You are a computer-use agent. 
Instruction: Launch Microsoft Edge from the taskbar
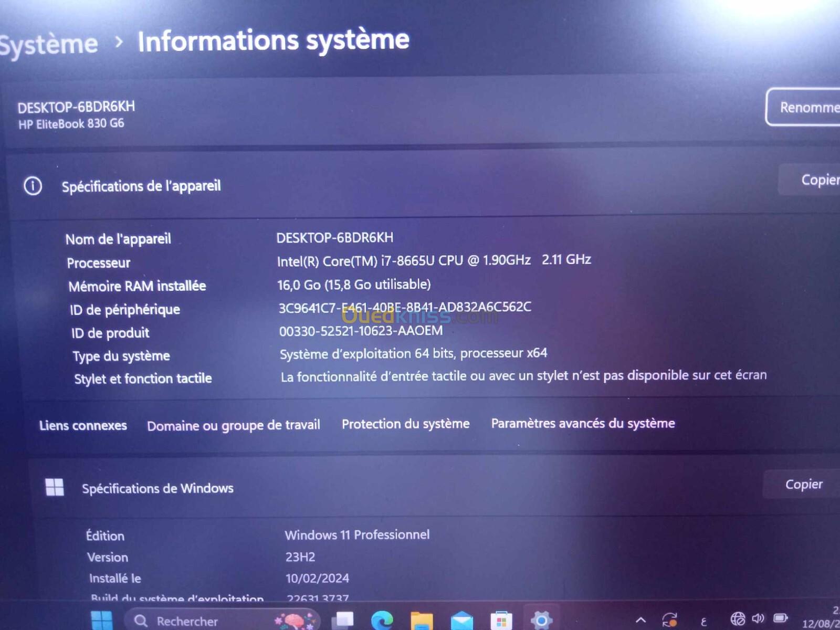tap(382, 621)
